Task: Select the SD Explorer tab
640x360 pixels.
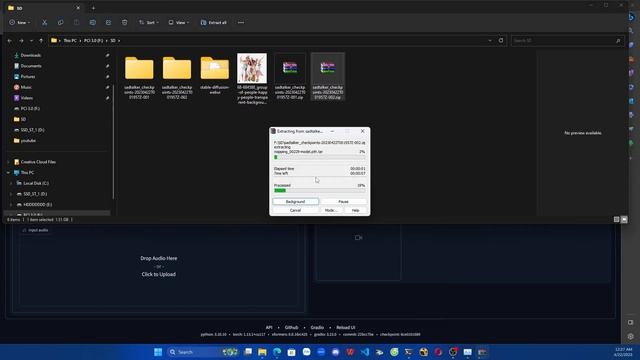Action: [x=44, y=8]
